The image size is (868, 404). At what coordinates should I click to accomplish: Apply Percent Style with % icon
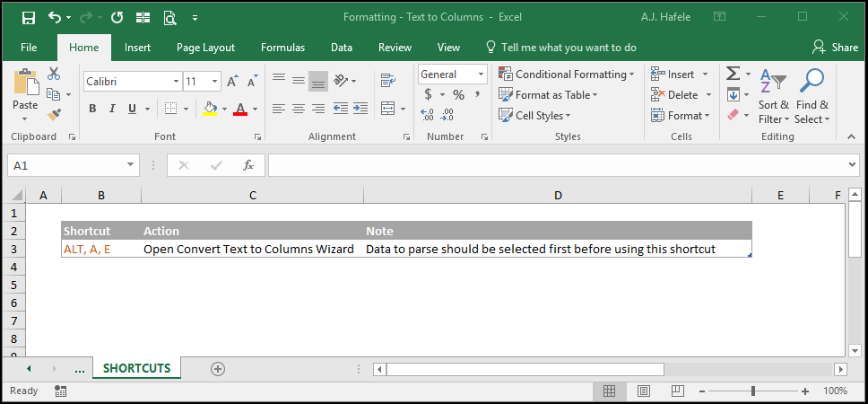[x=458, y=95]
